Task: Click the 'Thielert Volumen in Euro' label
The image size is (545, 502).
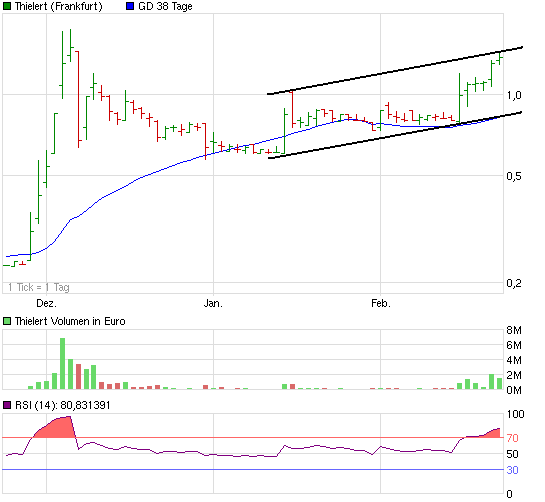Action: (70, 321)
